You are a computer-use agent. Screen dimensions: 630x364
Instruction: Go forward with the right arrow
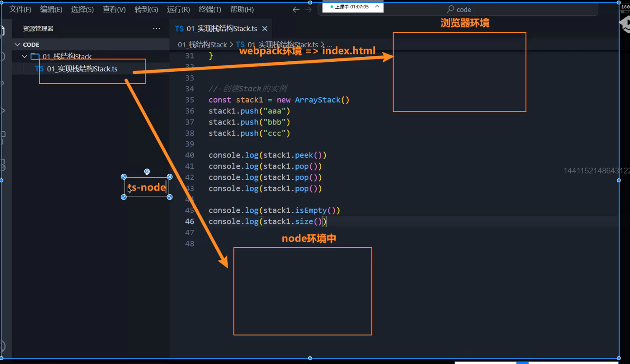click(x=308, y=10)
